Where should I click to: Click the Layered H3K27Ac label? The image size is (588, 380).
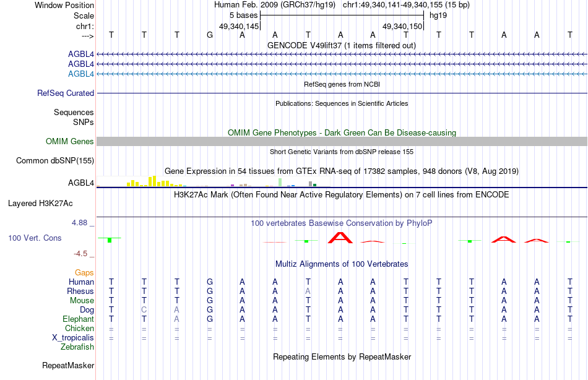tap(40, 204)
